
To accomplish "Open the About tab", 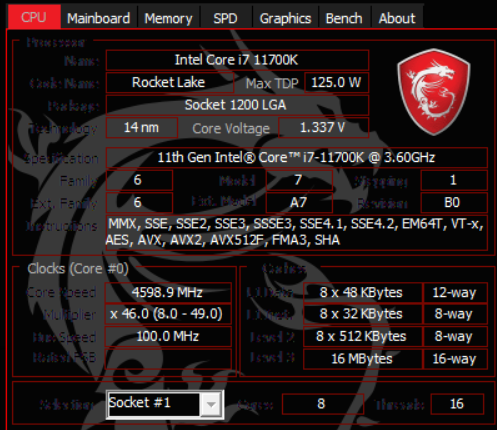I will [x=397, y=18].
